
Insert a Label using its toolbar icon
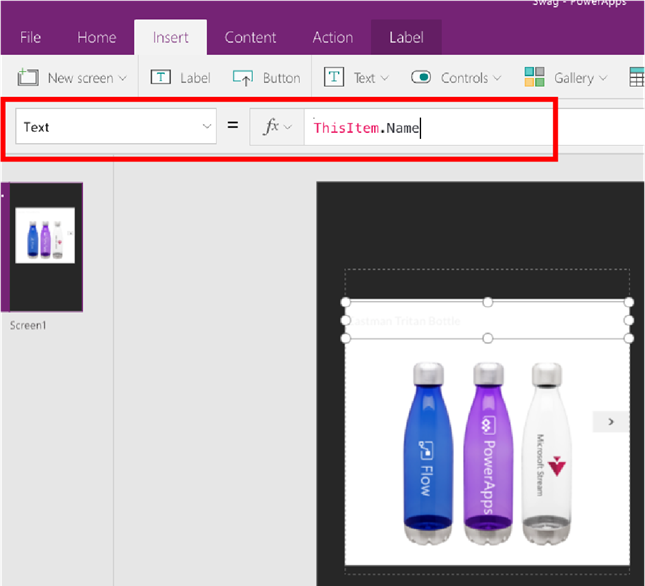click(x=160, y=78)
